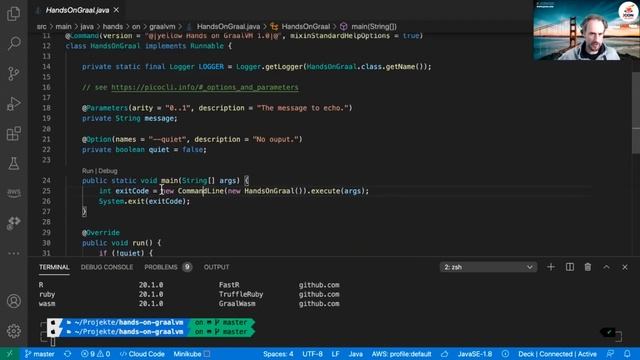The height and width of the screenshot is (360, 640).
Task: Open the Test beaker view
Action: [x=13, y=163]
